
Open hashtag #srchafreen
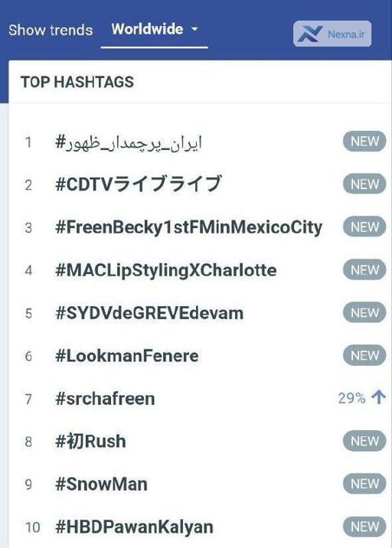pos(105,399)
